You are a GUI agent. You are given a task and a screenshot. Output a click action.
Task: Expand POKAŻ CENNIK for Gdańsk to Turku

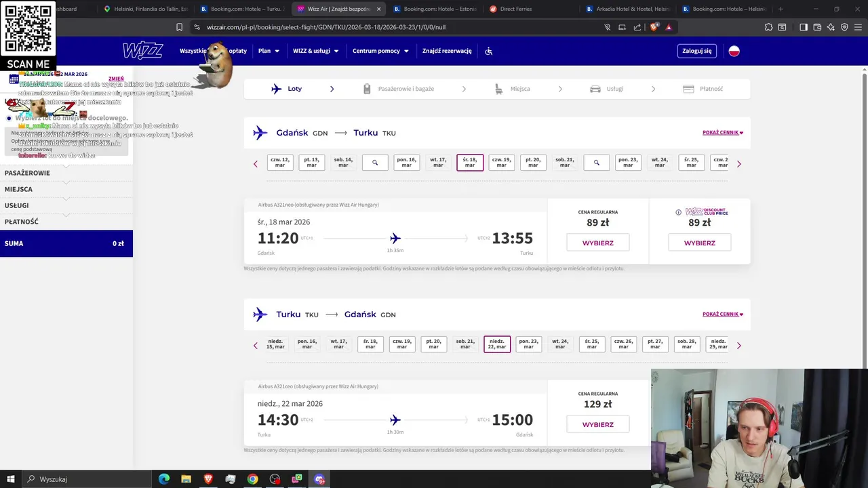tap(723, 133)
